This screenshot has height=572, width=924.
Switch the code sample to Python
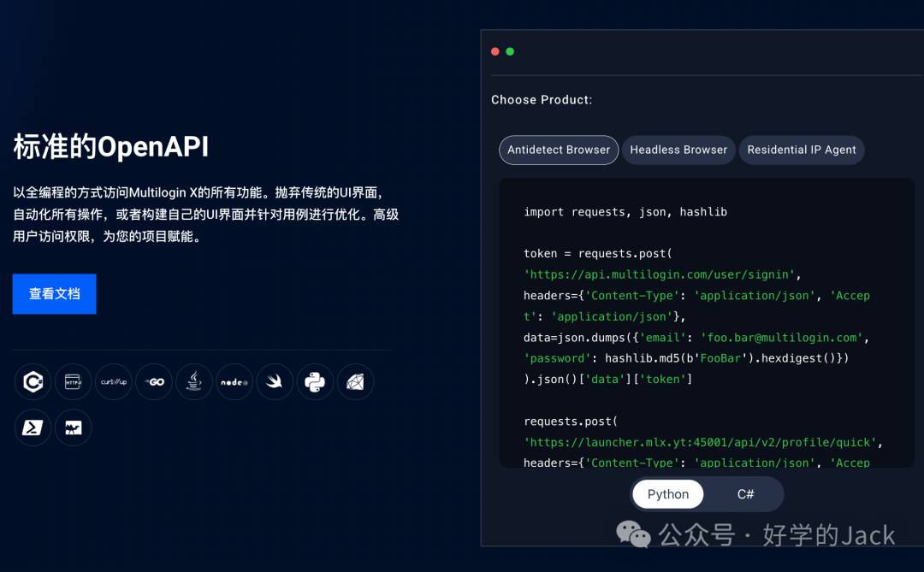[667, 494]
